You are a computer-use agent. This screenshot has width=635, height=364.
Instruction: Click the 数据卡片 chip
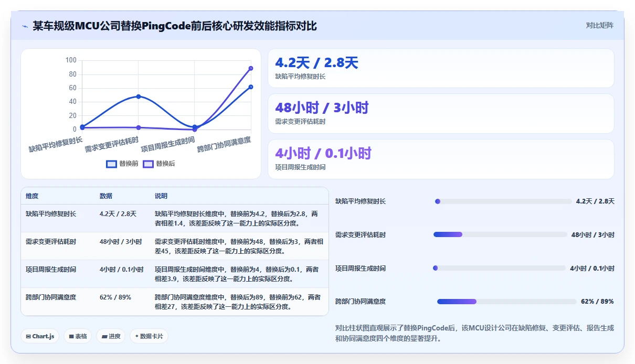(x=149, y=336)
